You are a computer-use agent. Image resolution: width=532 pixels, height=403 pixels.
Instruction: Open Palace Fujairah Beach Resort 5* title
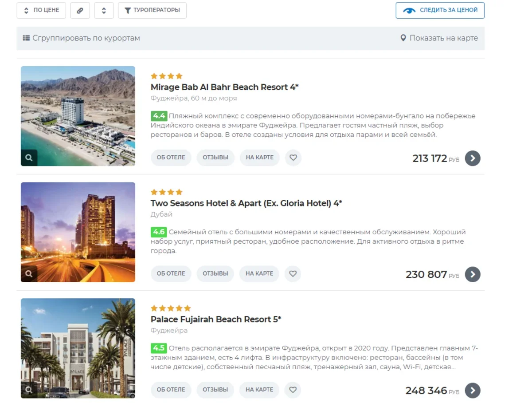[216, 320]
